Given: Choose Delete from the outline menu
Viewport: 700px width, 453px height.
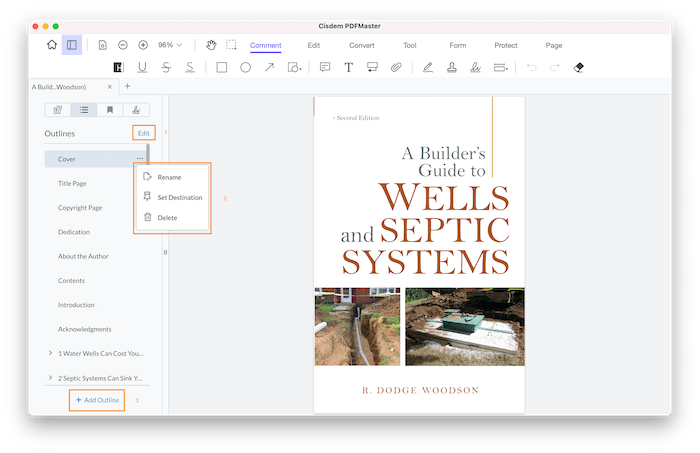Looking at the screenshot, I should 172,217.
